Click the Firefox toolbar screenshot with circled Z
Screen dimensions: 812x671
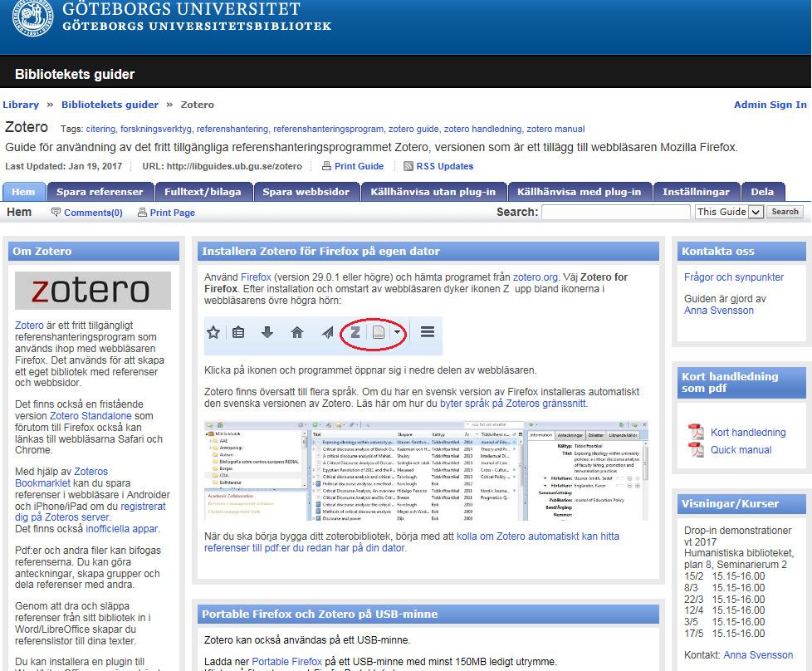click(x=323, y=335)
